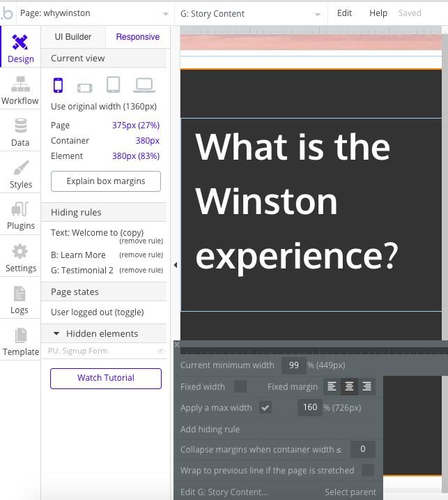Click the Explain box margins button

[x=106, y=181]
